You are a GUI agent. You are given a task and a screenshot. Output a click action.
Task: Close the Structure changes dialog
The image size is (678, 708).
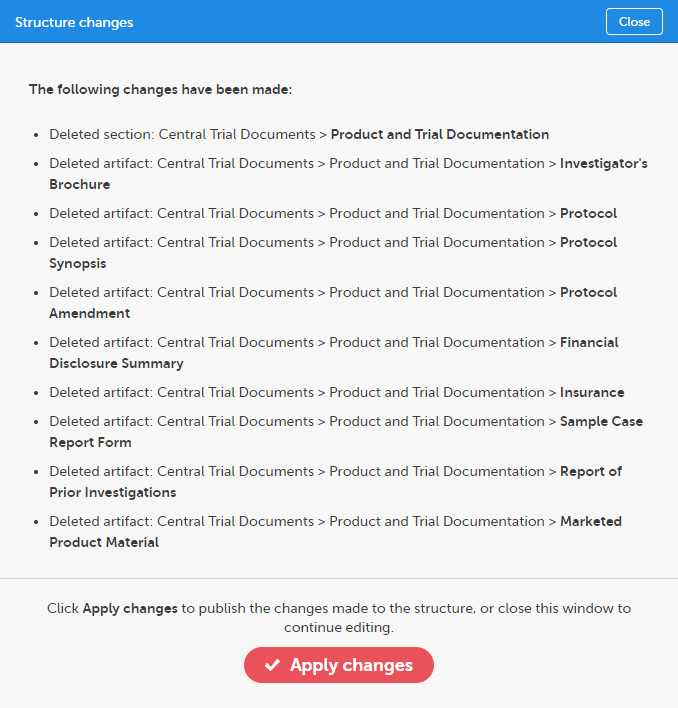634,22
